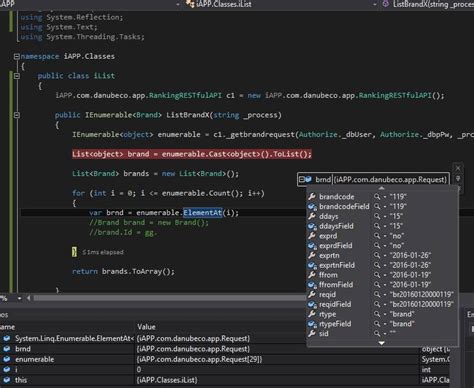Click the wrench icon beside brandcode
This screenshot has height=388, width=474.
(312, 196)
